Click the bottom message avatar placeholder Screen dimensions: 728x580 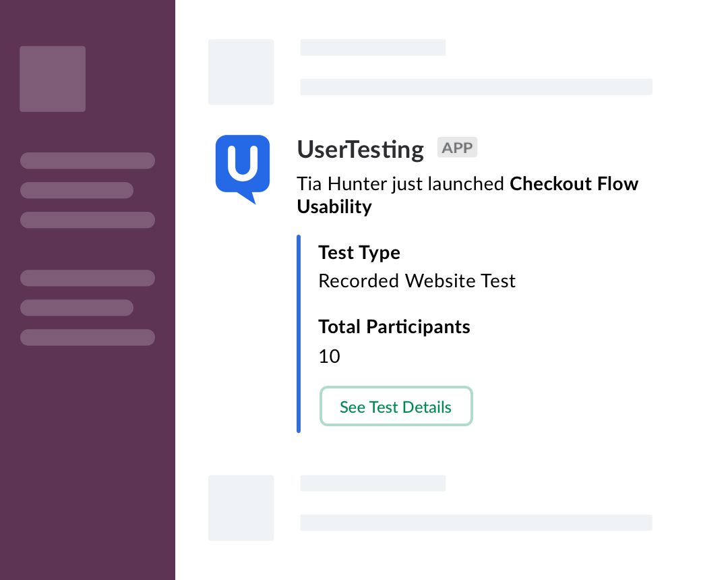click(x=241, y=508)
